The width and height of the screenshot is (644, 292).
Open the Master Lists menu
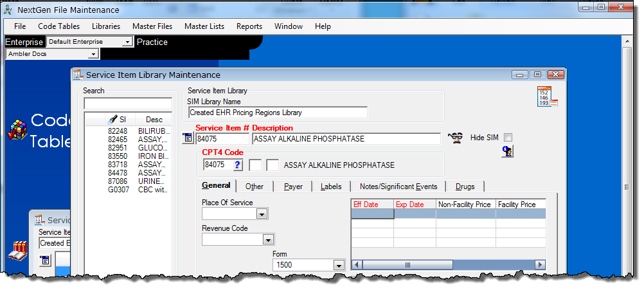(204, 26)
